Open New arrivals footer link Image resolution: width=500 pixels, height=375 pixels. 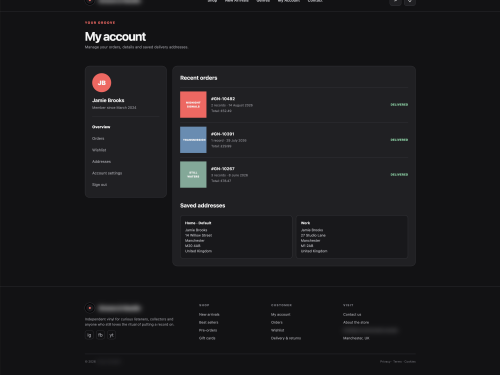(209, 315)
